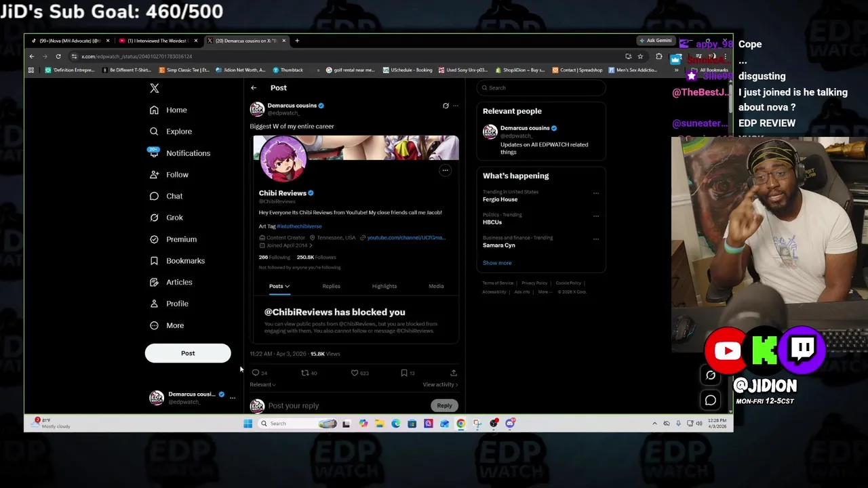Image resolution: width=868 pixels, height=488 pixels.
Task: Open the weather widget showing 81°F
Action: click(x=52, y=424)
